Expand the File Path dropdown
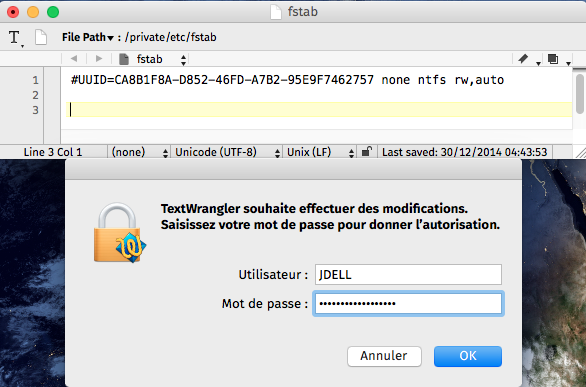The image size is (586, 387). [88, 37]
